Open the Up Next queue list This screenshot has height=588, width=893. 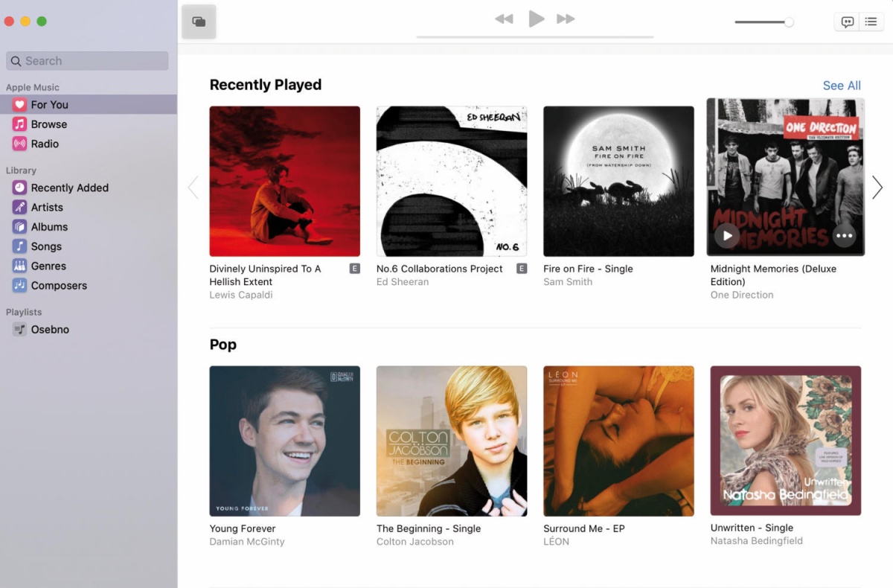coord(871,22)
